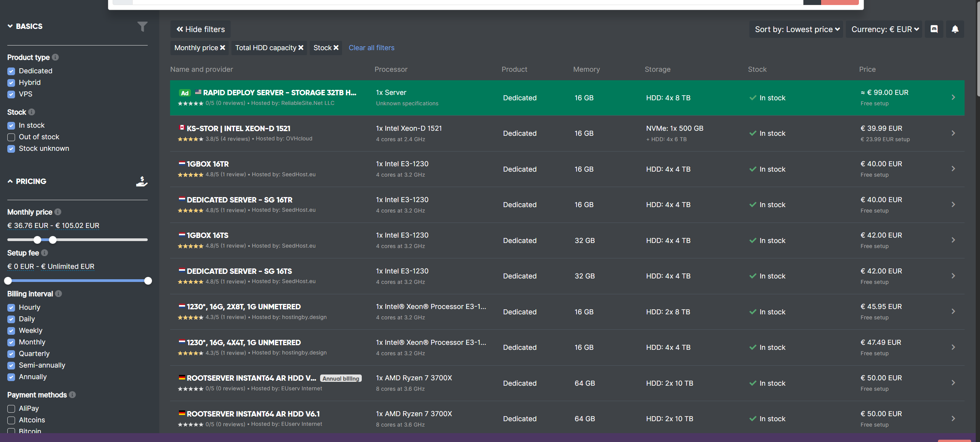Uncheck the Dedicated product type

(x=11, y=71)
